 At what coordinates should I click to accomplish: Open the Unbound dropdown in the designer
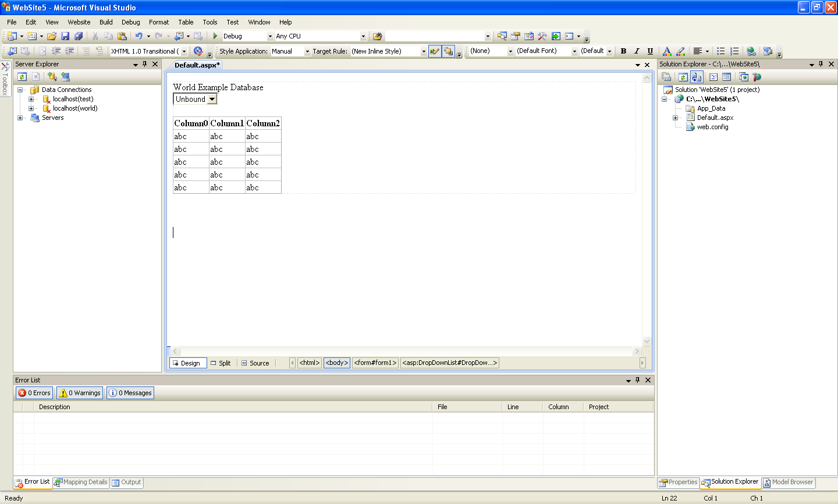click(x=212, y=99)
